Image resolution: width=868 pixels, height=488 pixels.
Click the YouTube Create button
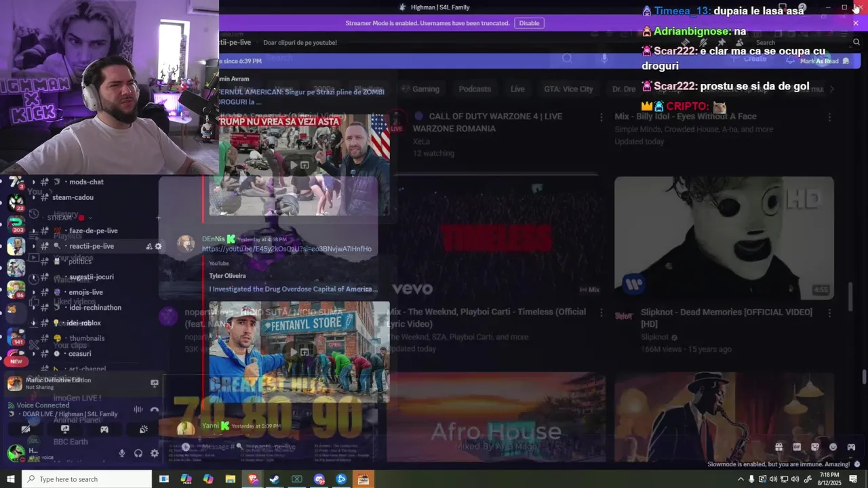pos(749,59)
